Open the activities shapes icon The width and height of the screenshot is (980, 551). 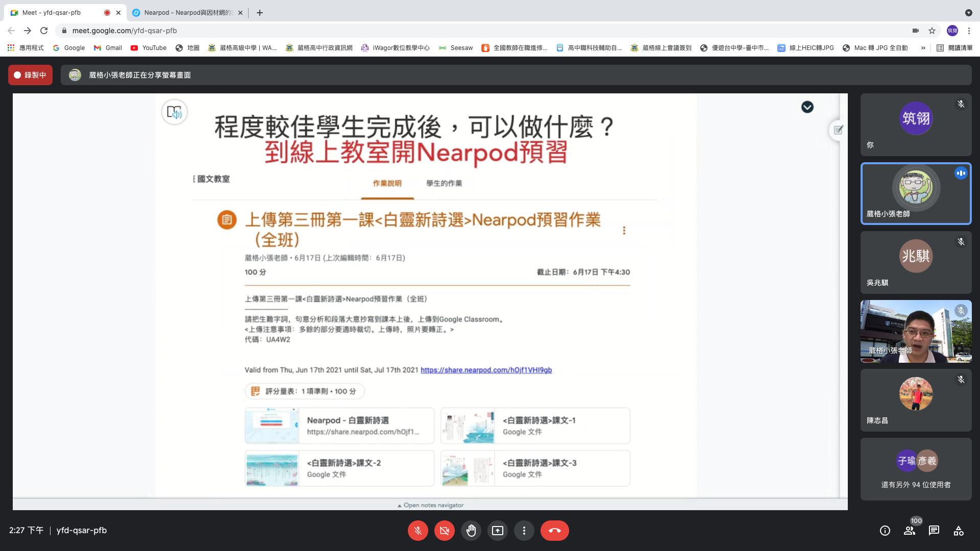pyautogui.click(x=959, y=531)
